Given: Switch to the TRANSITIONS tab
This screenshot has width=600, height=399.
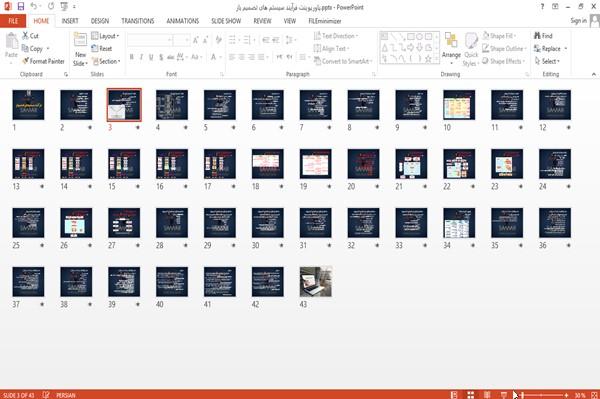Looking at the screenshot, I should point(138,21).
